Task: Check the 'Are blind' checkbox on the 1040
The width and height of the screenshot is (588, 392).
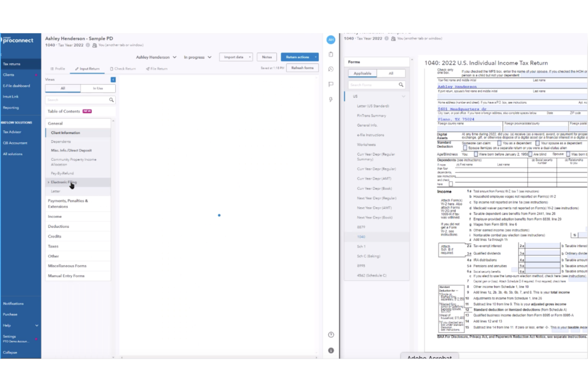Action: point(530,153)
